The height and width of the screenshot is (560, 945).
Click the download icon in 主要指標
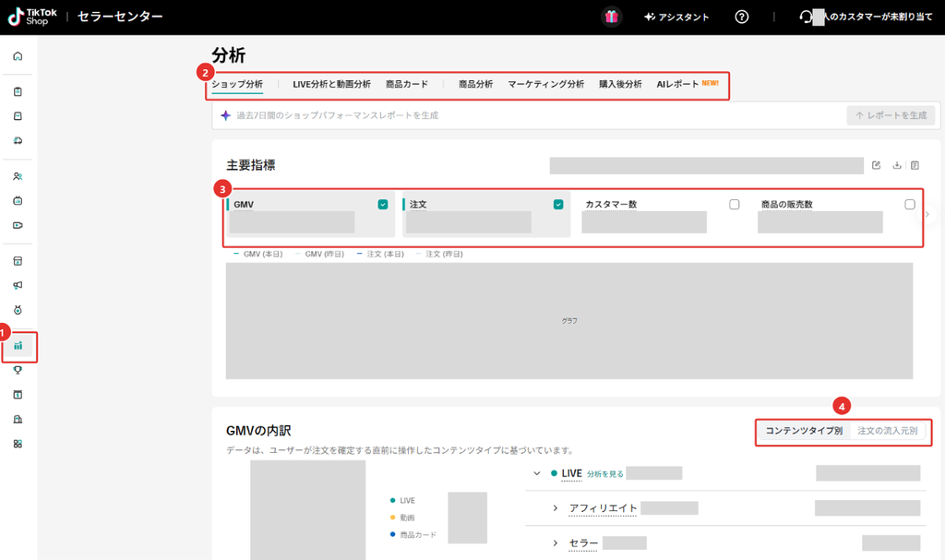897,165
